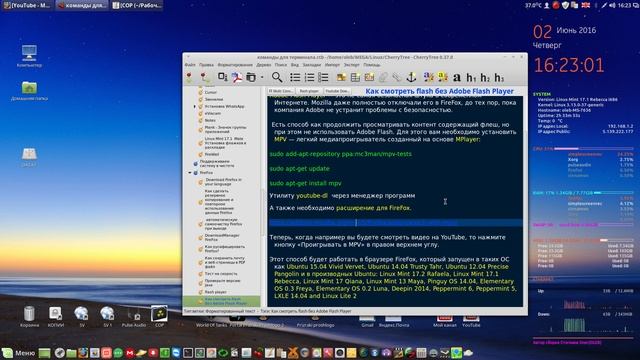Switch to the YouTube browser window in top panel
Image resolution: width=640 pixels, height=360 pixels.
click(27, 5)
